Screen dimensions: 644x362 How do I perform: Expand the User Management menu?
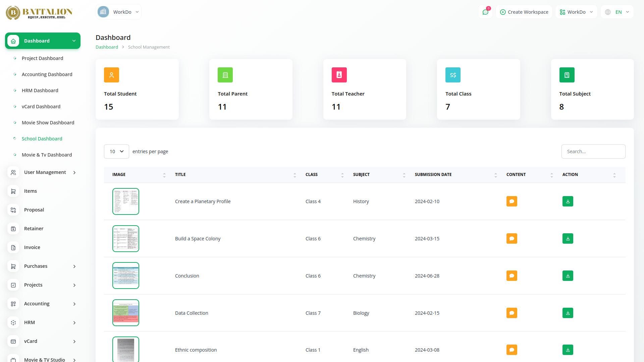pyautogui.click(x=45, y=172)
